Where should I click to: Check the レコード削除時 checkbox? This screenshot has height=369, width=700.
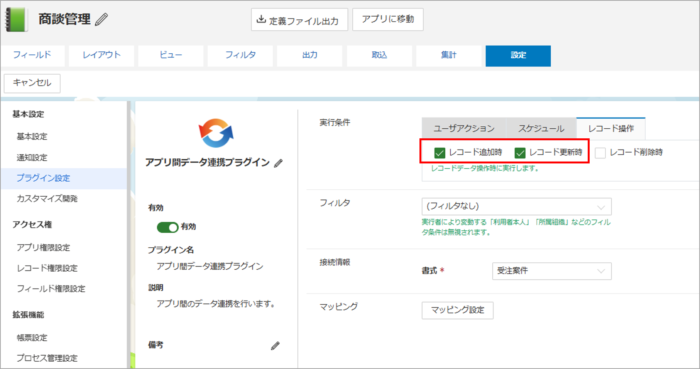point(600,153)
